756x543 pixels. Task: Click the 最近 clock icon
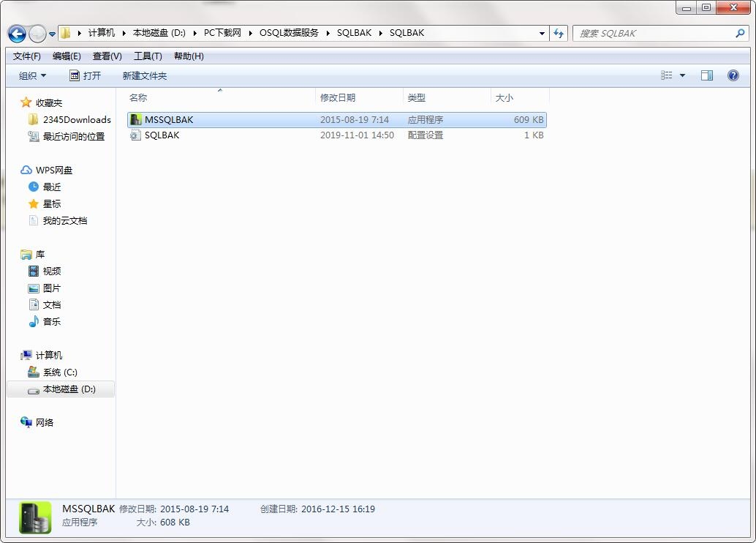click(x=34, y=187)
